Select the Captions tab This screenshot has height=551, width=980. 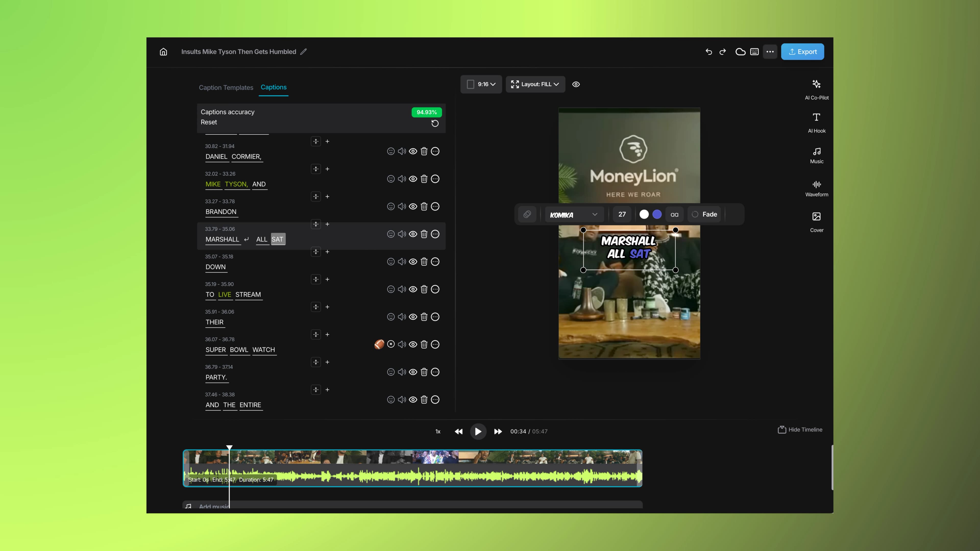273,87
